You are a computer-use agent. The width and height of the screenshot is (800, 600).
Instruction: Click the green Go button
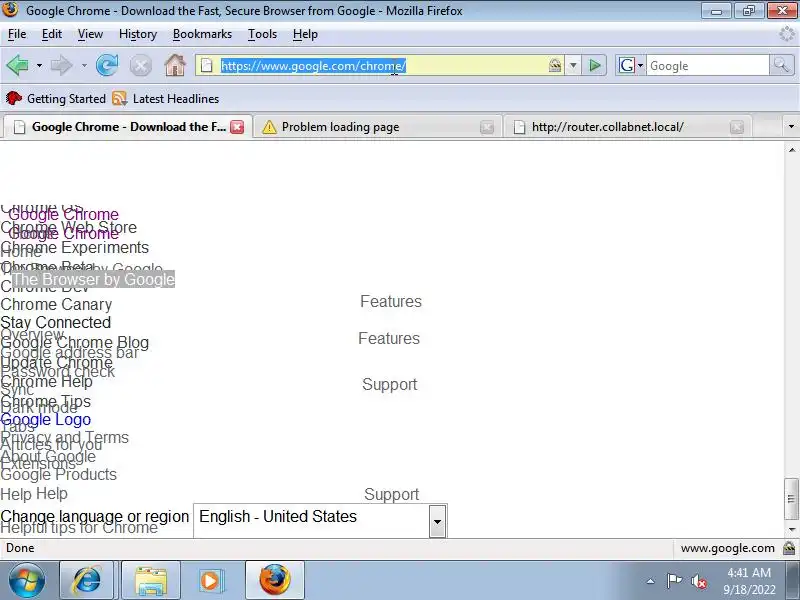[594, 65]
